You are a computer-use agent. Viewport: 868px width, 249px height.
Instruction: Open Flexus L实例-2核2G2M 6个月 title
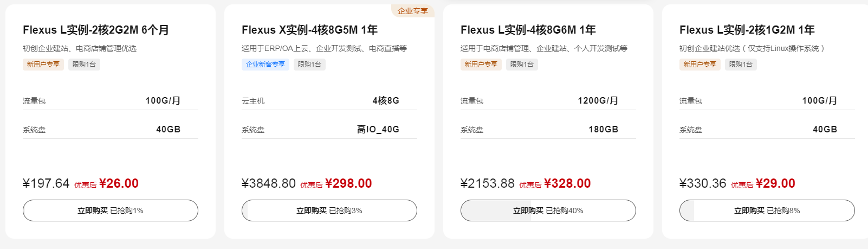96,30
